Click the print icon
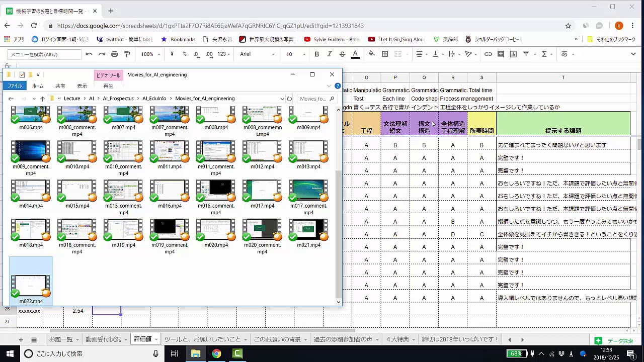Image resolution: width=644 pixels, height=362 pixels. [x=114, y=54]
